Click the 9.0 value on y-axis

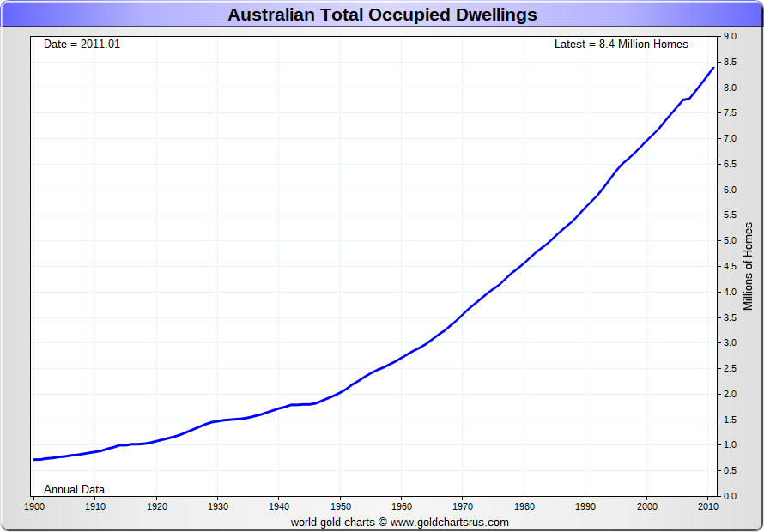click(x=731, y=37)
